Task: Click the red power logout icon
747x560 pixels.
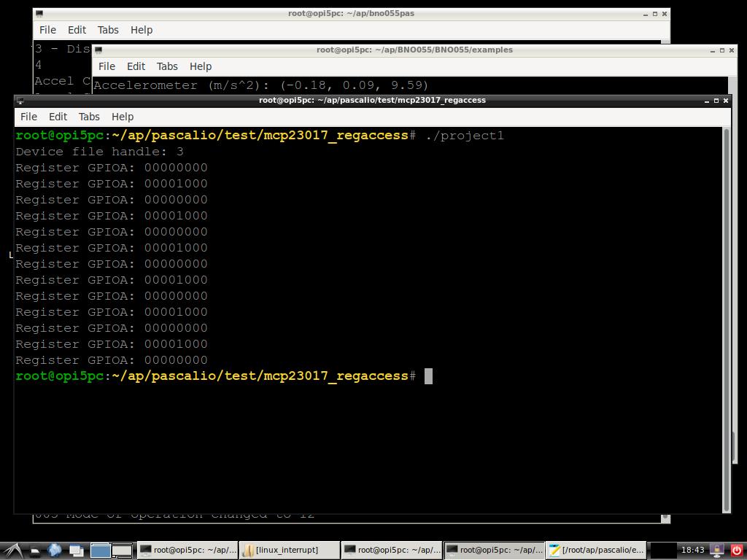Action: [736, 551]
